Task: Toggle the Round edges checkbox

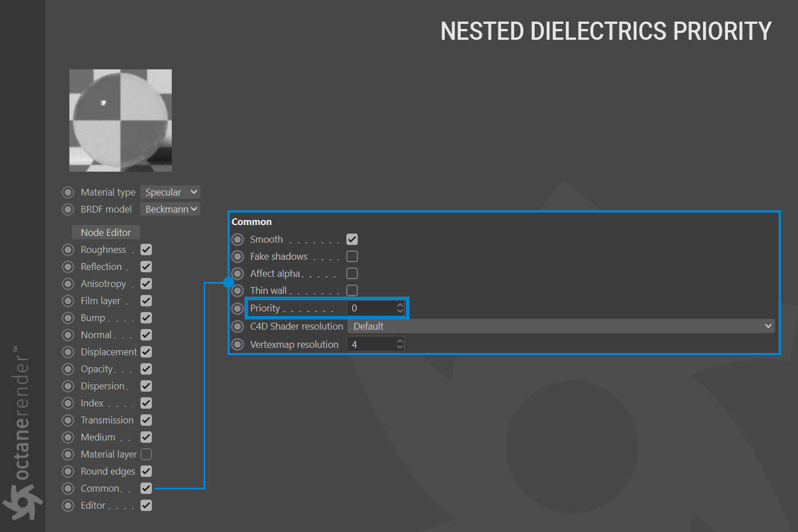Action: pos(146,471)
